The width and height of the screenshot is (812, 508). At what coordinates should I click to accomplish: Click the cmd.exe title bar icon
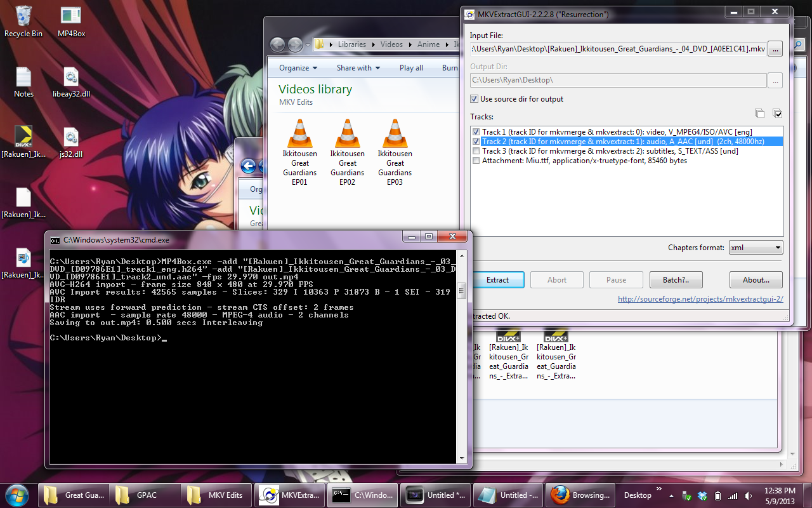pos(55,240)
